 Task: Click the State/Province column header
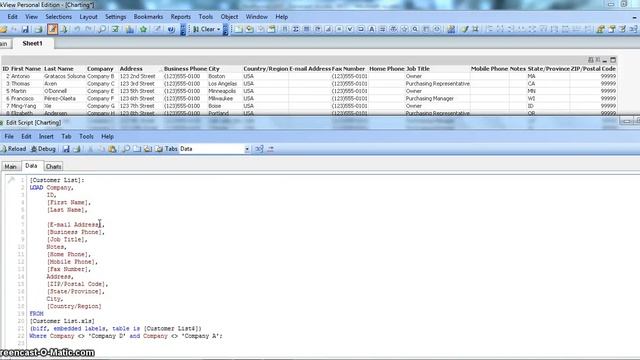(548, 69)
